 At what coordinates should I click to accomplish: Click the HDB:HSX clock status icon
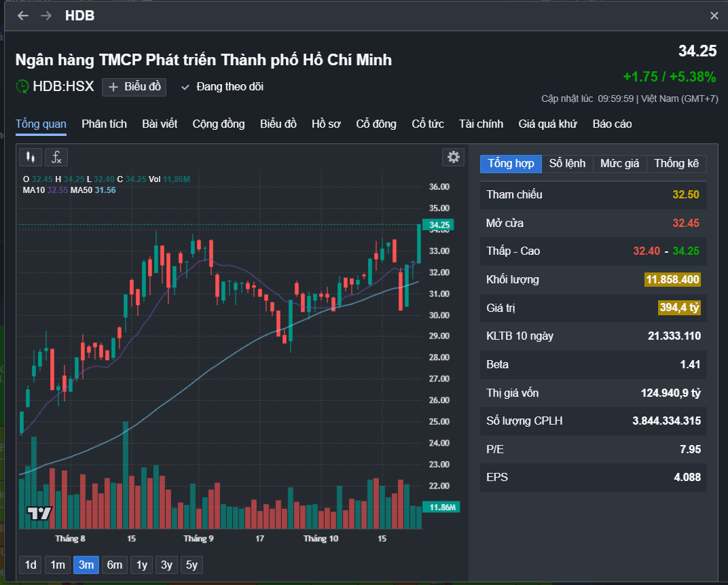click(22, 86)
